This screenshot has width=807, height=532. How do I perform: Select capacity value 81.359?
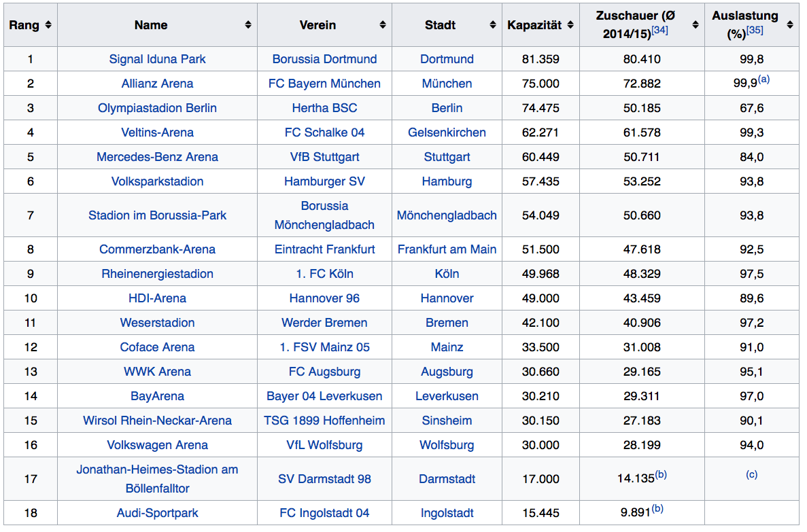point(540,59)
